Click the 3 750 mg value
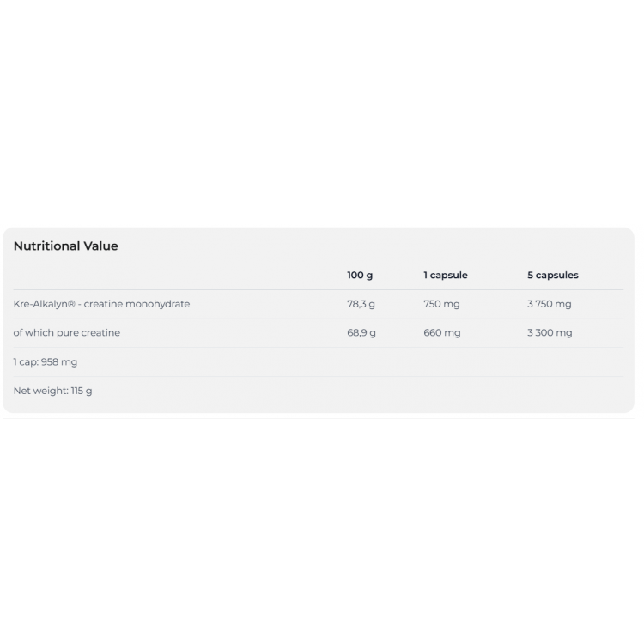Viewport: 644px width, 644px height. [x=549, y=304]
